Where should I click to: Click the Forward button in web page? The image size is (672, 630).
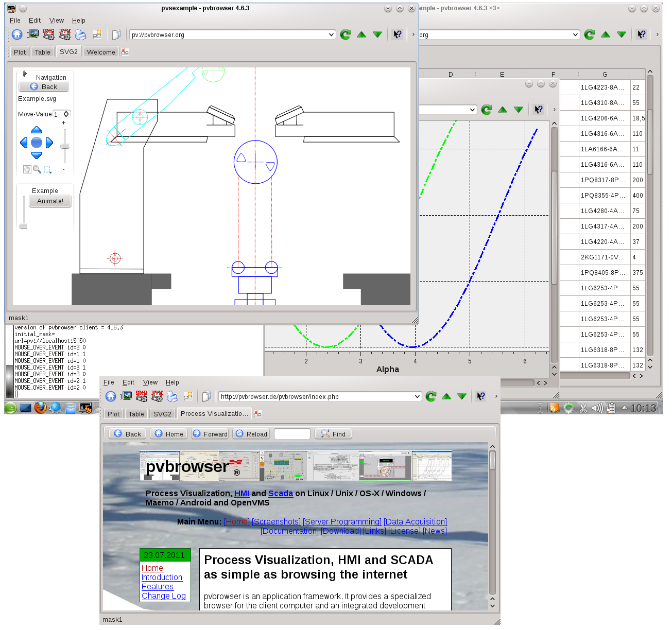pos(210,434)
